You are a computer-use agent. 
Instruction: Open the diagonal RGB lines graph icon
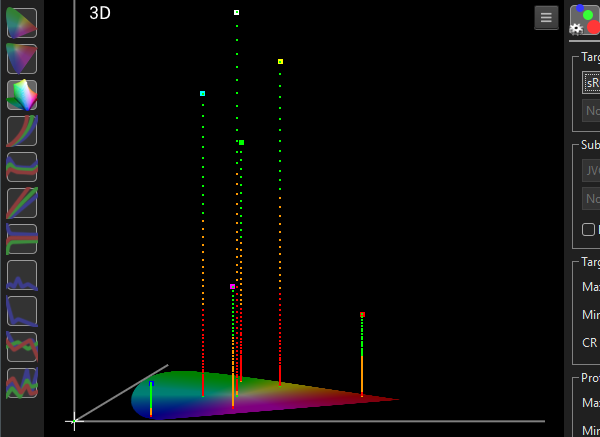click(22, 203)
